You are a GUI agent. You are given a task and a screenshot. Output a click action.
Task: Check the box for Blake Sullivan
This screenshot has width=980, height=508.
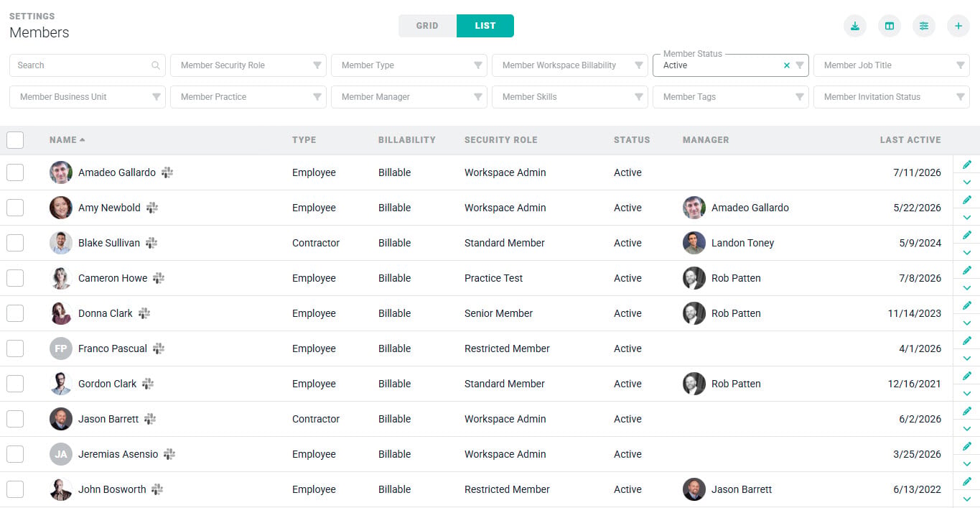click(15, 243)
